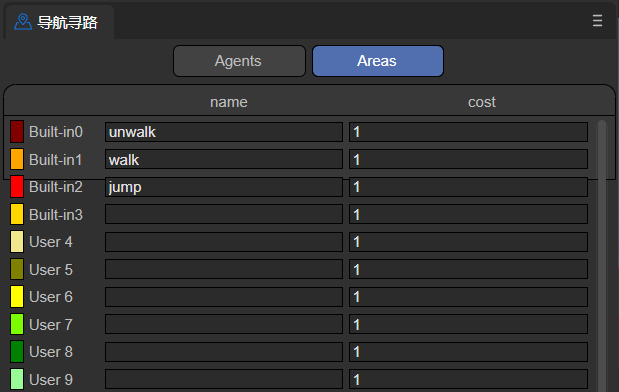619x392 pixels.
Task: Click the areas list vertical scrollbar
Action: coord(602,256)
